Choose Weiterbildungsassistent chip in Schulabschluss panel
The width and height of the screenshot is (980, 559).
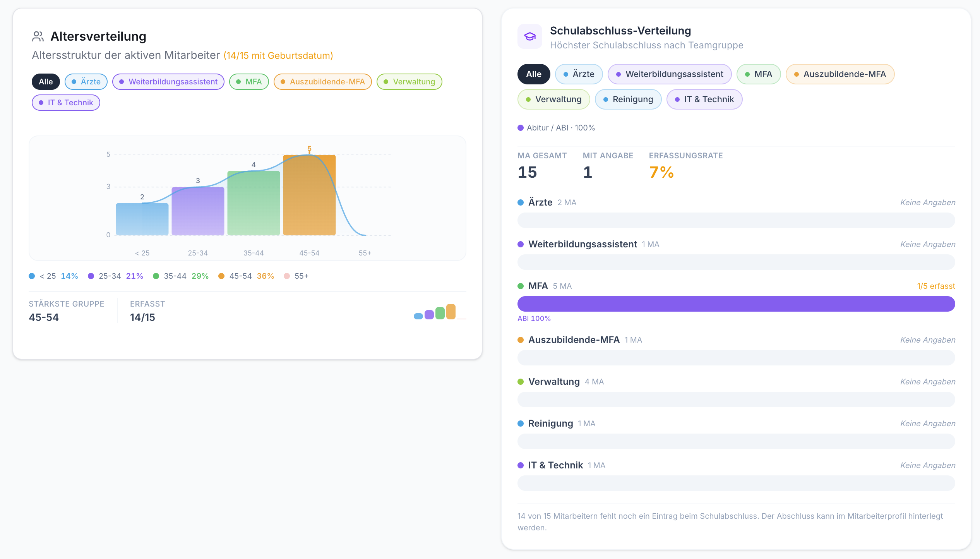tap(670, 74)
